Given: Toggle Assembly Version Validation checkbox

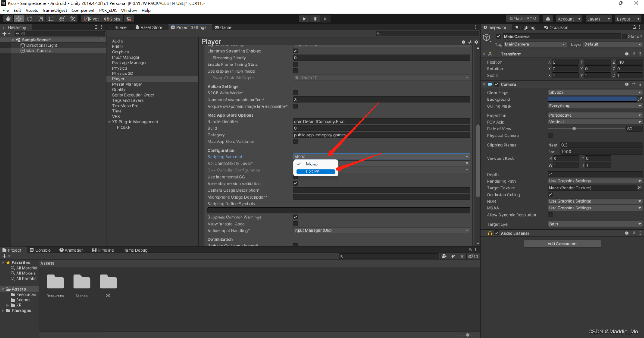Looking at the screenshot, I should pyautogui.click(x=295, y=183).
